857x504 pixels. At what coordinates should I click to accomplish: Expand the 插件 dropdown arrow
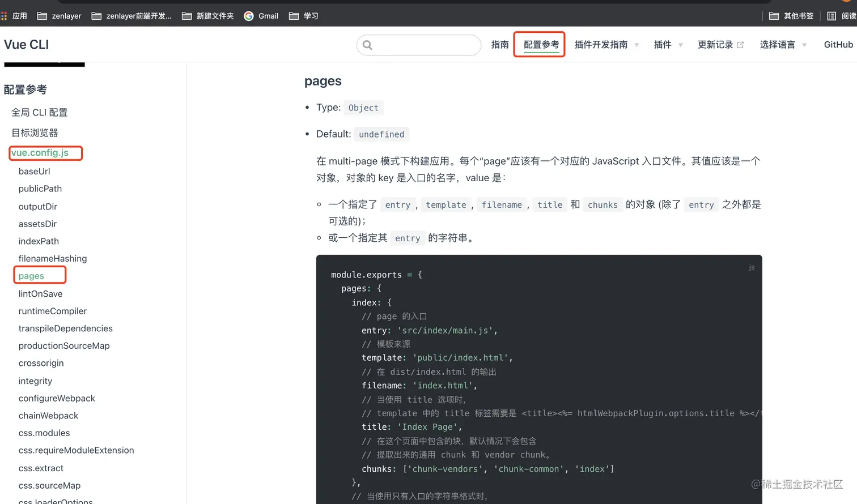pos(680,45)
